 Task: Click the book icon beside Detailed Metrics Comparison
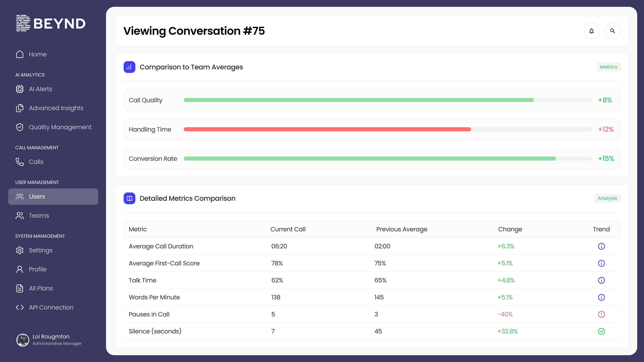(x=129, y=198)
